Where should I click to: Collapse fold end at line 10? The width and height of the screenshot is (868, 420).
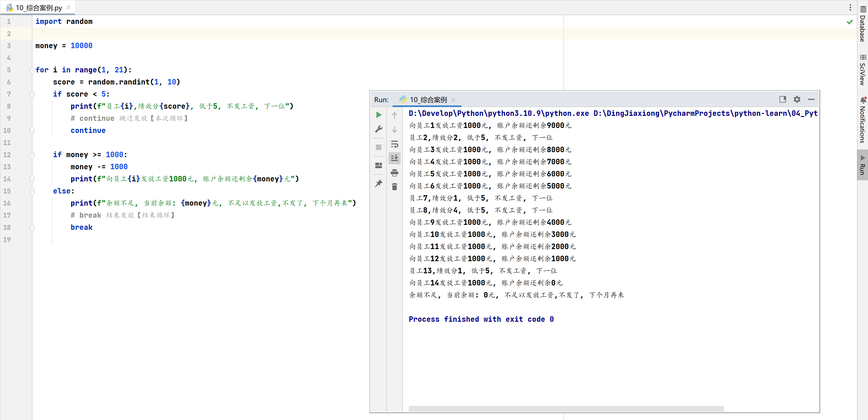tap(32, 130)
